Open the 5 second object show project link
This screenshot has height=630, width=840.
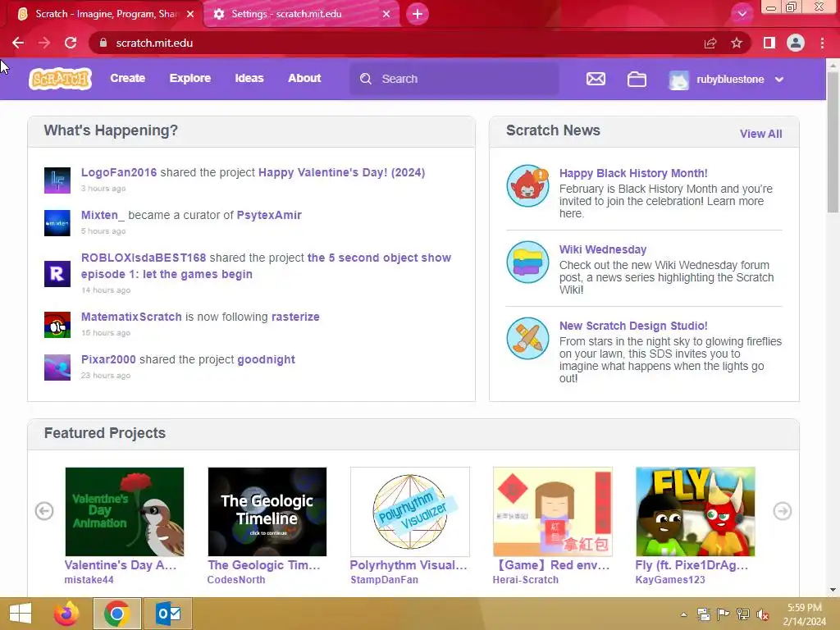tap(267, 266)
